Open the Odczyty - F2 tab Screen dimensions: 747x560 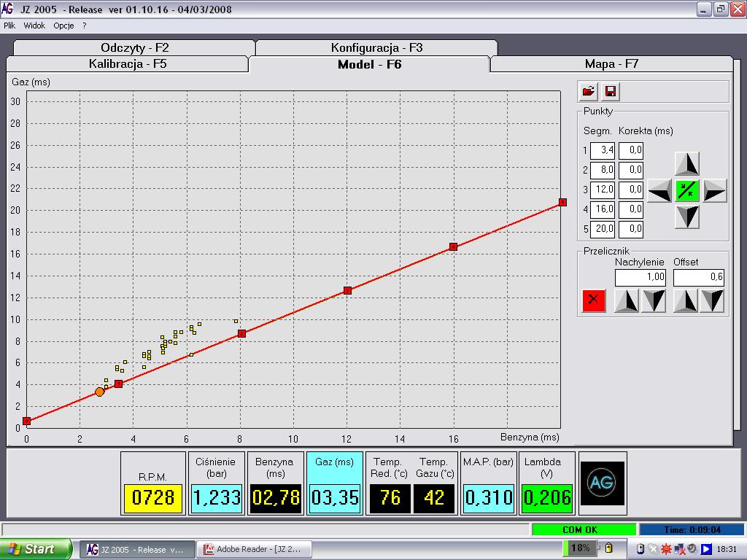tap(135, 47)
